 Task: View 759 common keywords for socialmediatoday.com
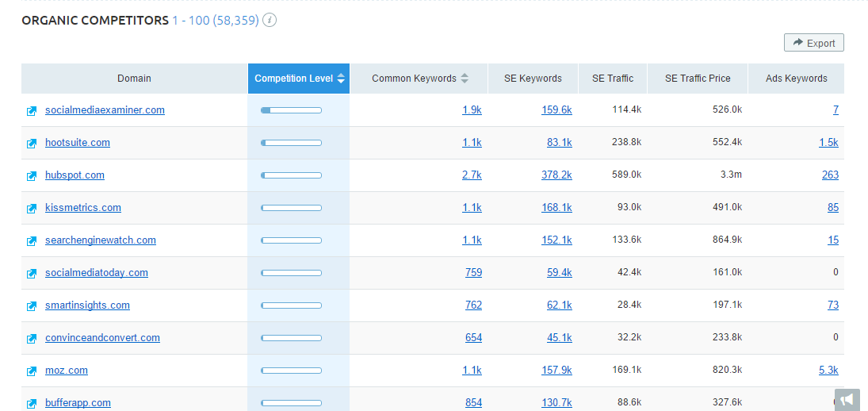(474, 272)
